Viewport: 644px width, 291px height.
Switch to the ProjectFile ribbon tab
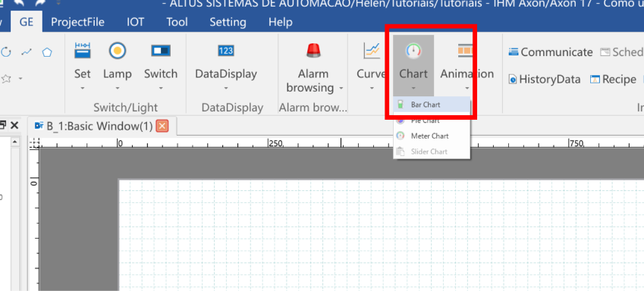pos(77,22)
